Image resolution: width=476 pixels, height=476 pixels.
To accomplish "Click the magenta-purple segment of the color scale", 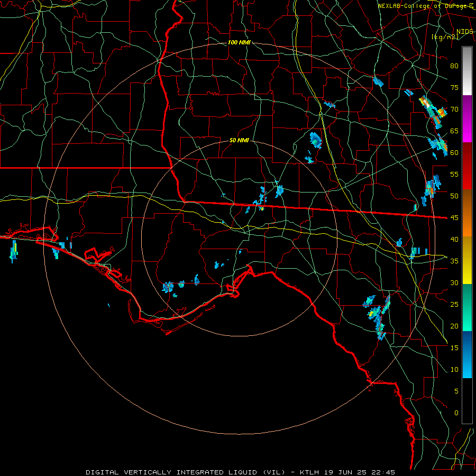I will 467,118.
